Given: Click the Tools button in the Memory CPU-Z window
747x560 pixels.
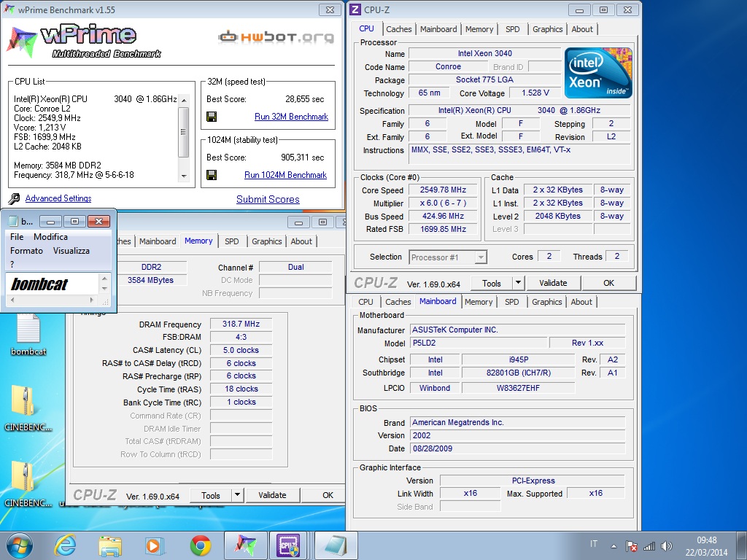Looking at the screenshot, I should [211, 495].
